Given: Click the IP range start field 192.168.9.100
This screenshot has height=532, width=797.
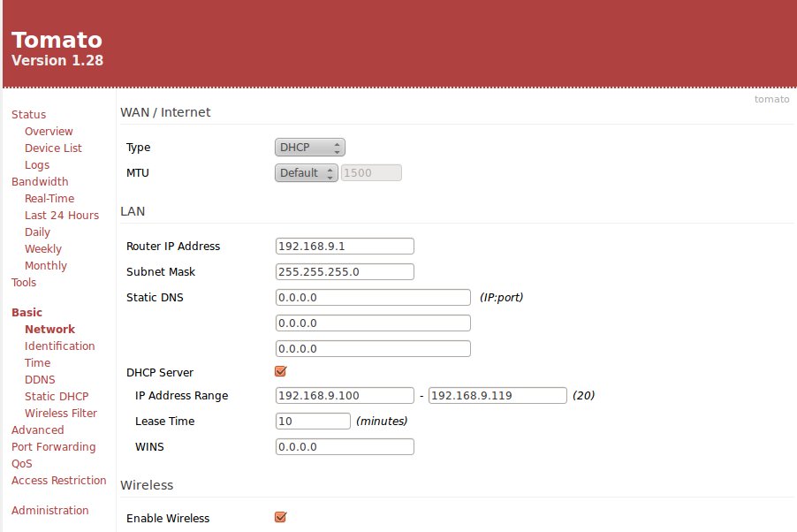Looking at the screenshot, I should (345, 396).
